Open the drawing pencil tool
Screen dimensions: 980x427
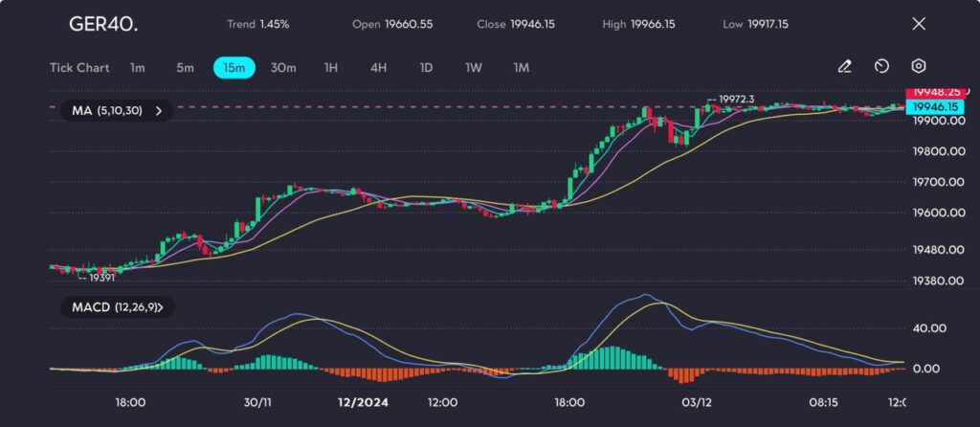[844, 67]
